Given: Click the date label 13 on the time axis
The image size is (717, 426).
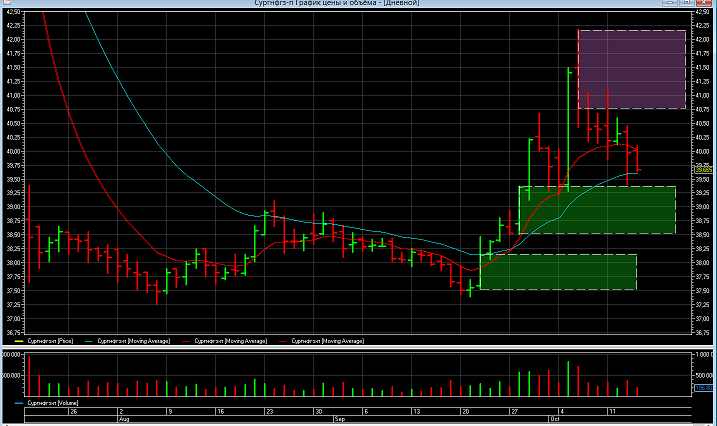Looking at the screenshot, I should (x=417, y=411).
